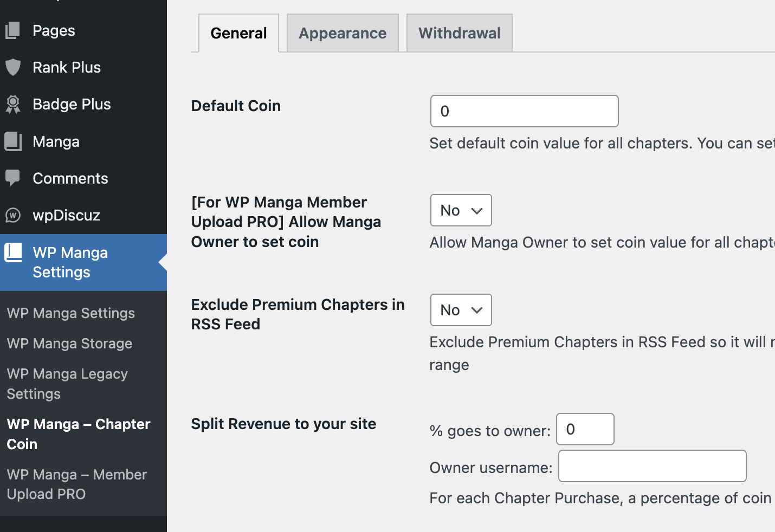The width and height of the screenshot is (775, 532).
Task: Focus the percentage goes to owner field
Action: [x=585, y=429]
